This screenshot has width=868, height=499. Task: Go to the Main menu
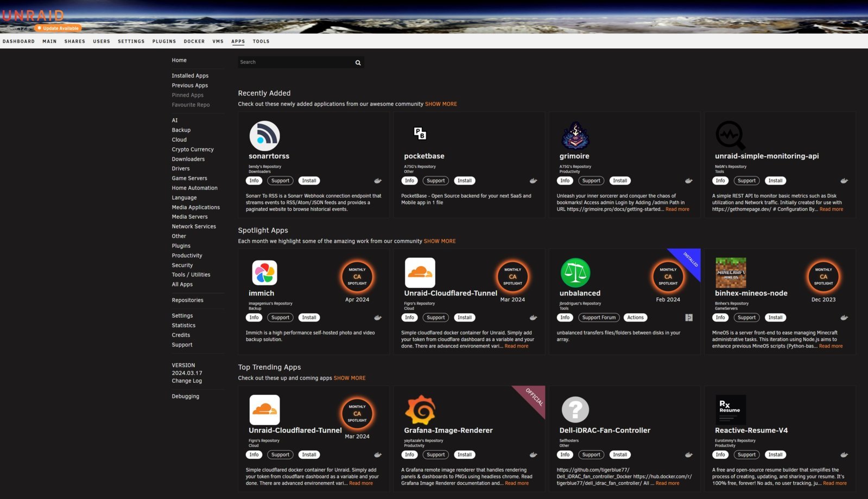(x=49, y=41)
